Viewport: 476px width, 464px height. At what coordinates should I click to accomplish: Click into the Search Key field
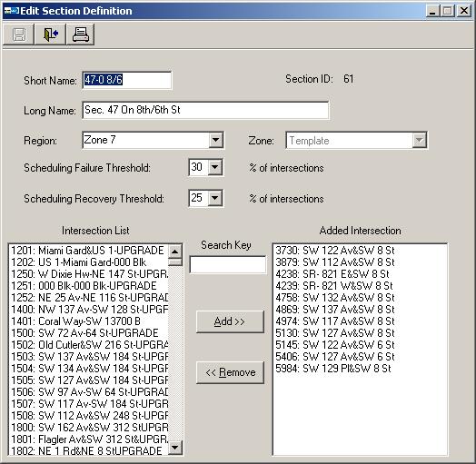point(228,265)
